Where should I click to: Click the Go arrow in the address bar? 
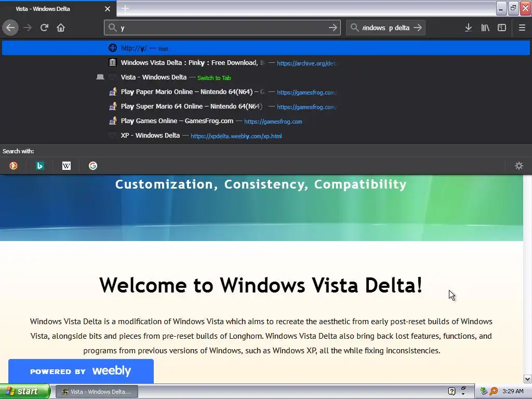coord(333,28)
